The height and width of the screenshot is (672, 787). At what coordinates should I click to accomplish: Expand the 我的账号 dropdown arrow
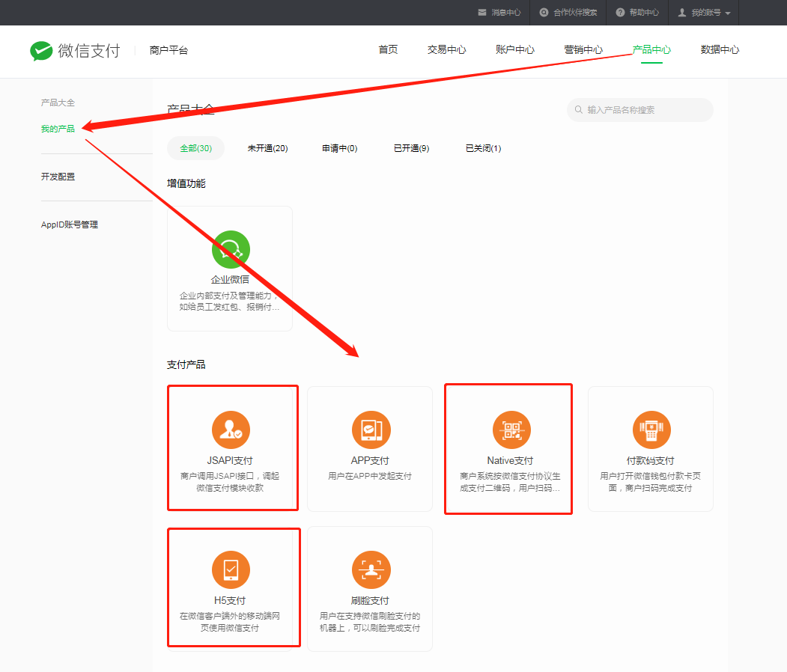coord(728,13)
